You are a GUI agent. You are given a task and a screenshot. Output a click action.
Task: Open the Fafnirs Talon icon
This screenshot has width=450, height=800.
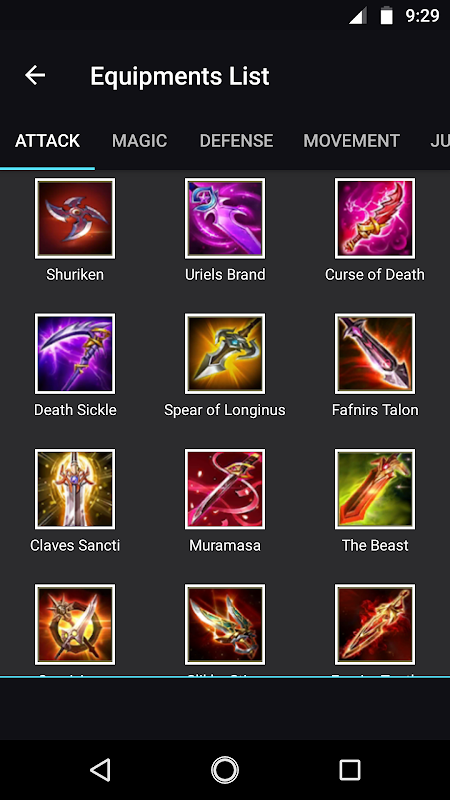[375, 354]
